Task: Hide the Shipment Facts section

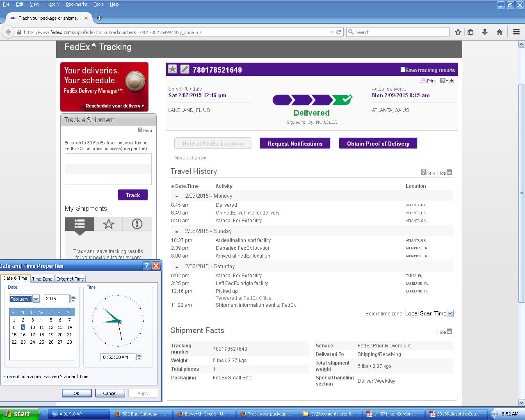Action: click(x=445, y=332)
